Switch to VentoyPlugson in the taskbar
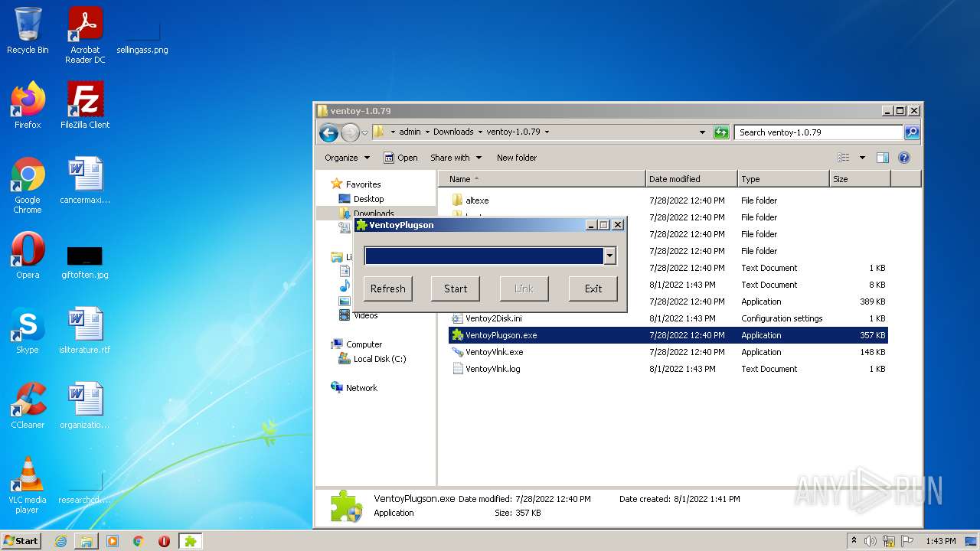This screenshot has height=551, width=980. coord(191,541)
